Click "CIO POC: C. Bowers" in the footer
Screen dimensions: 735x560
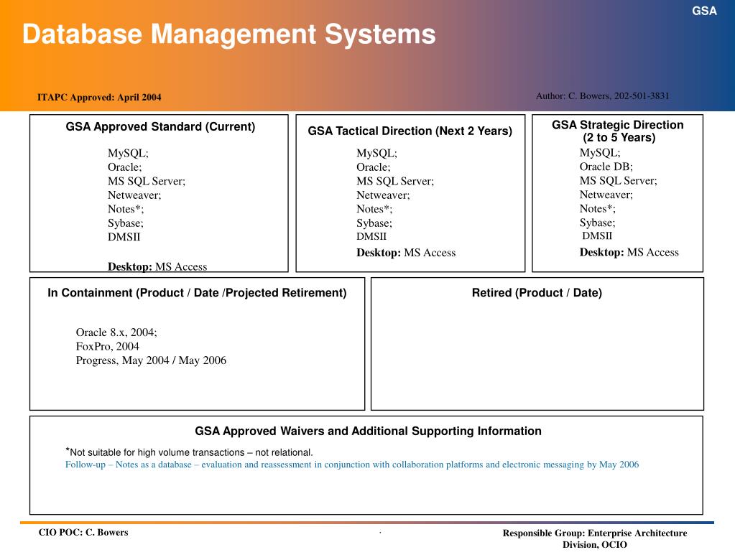(83, 533)
